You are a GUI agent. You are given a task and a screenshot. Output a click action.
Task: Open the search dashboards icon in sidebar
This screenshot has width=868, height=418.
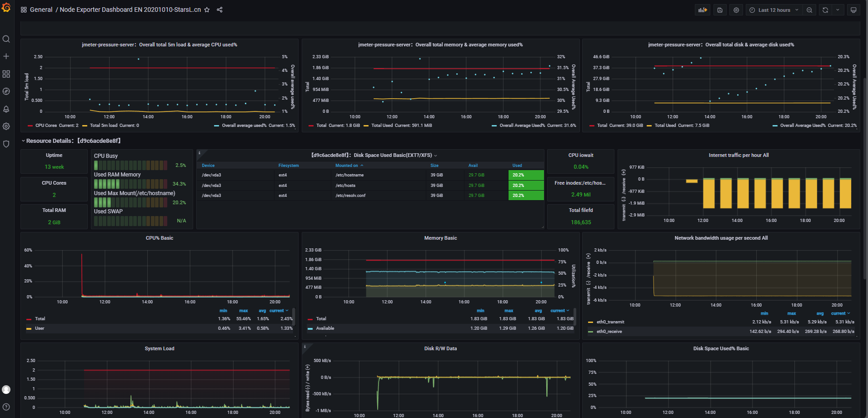pyautogui.click(x=6, y=39)
